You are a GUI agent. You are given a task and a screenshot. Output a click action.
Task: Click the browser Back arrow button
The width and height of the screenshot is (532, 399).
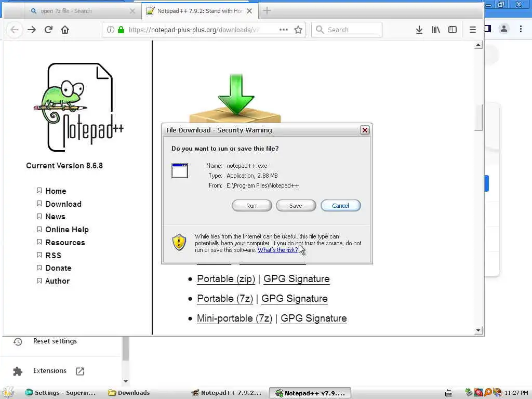15,30
